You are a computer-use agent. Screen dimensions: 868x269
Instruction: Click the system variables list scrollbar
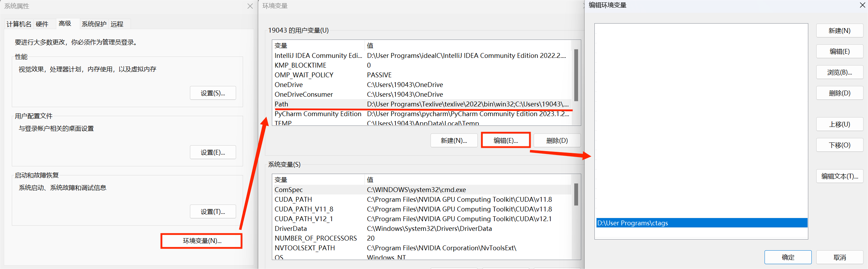click(576, 195)
